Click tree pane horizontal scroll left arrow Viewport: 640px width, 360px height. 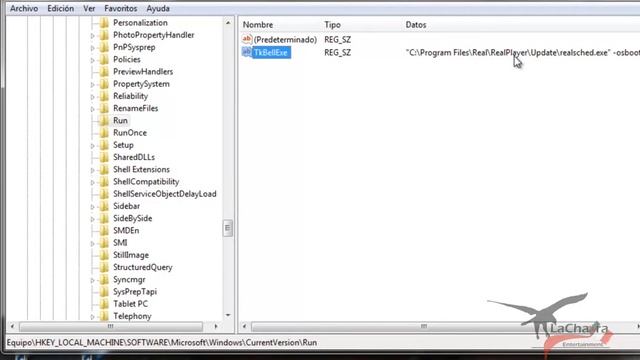[x=12, y=327]
